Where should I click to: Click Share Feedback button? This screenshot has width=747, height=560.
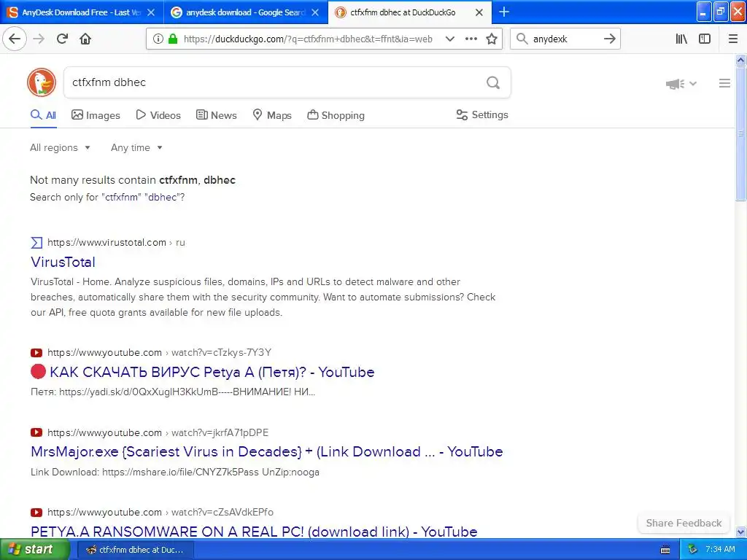click(x=684, y=523)
